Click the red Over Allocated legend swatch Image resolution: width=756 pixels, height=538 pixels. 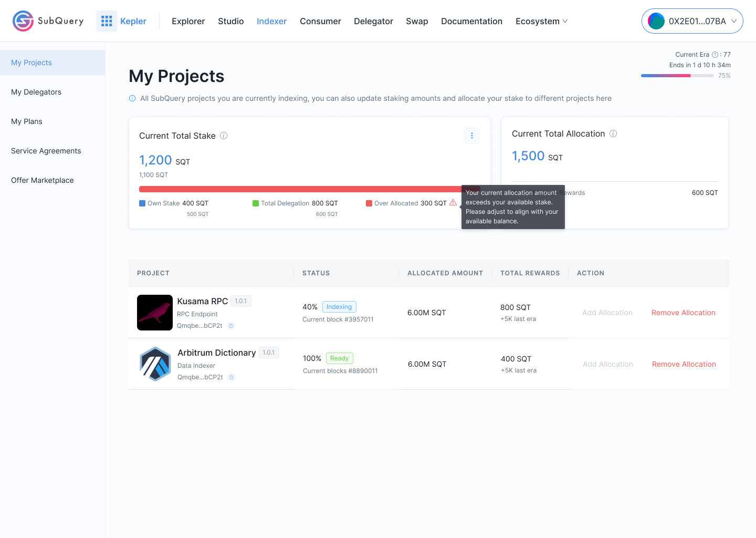coord(369,203)
